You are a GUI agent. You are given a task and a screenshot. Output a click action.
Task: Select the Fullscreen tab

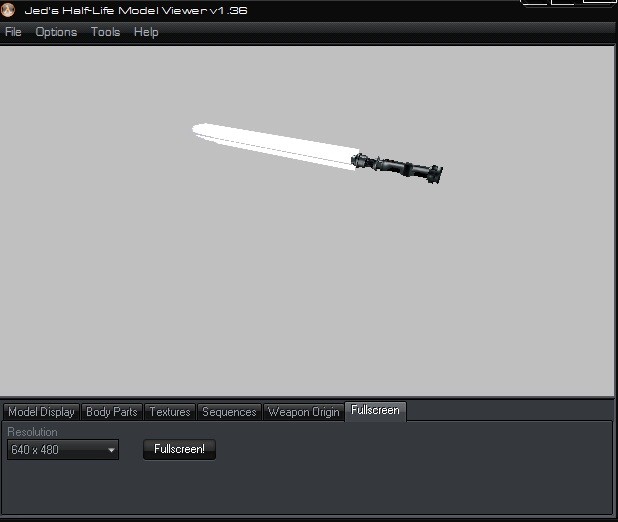[x=375, y=411]
